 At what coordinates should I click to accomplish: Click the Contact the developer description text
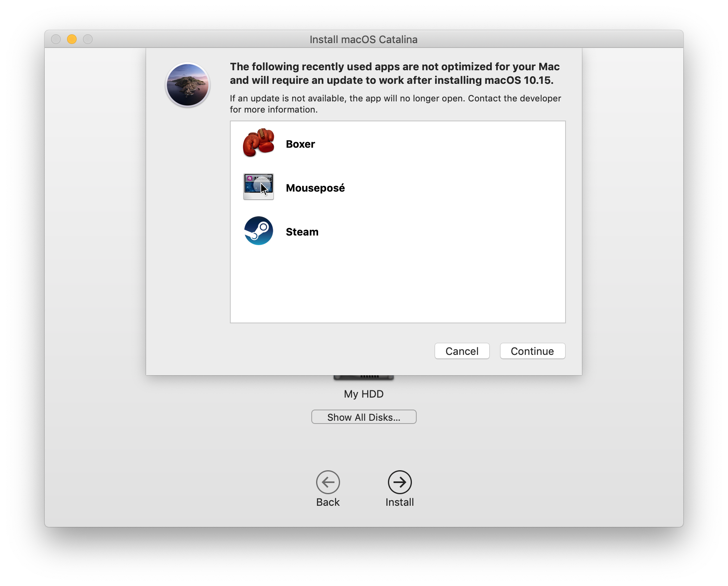pos(396,104)
